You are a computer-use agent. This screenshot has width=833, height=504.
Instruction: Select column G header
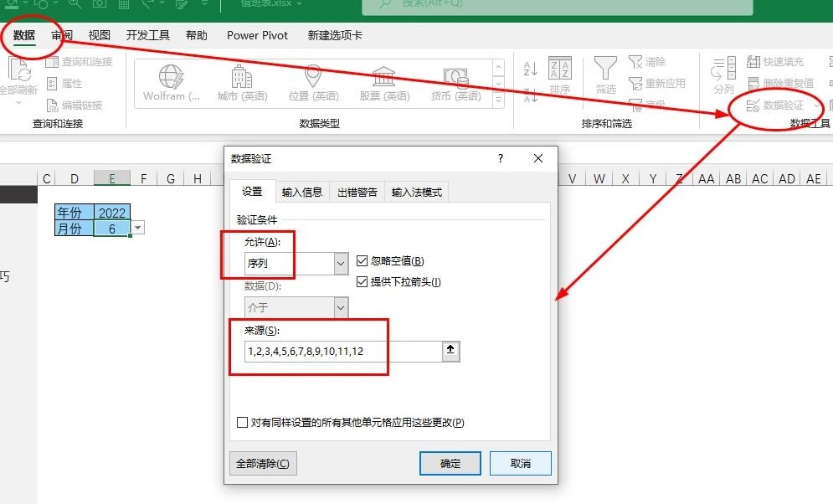click(171, 178)
